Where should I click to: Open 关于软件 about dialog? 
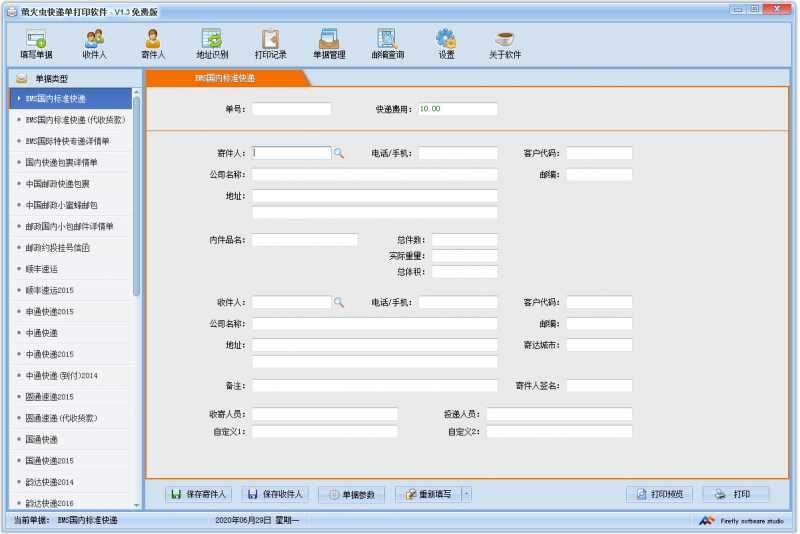pyautogui.click(x=505, y=44)
